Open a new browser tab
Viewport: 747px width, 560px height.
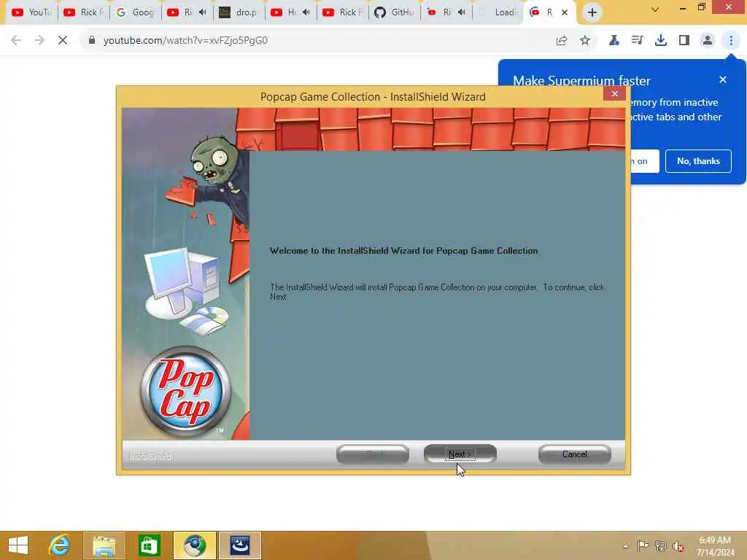pos(592,12)
